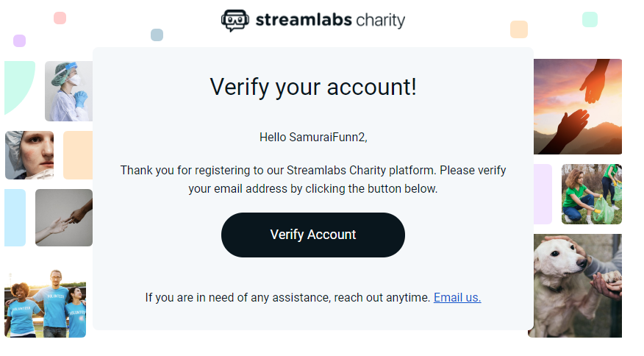Viewport: 644px width, 356px height.
Task: Click the women collecting trash photo
Action: click(591, 194)
